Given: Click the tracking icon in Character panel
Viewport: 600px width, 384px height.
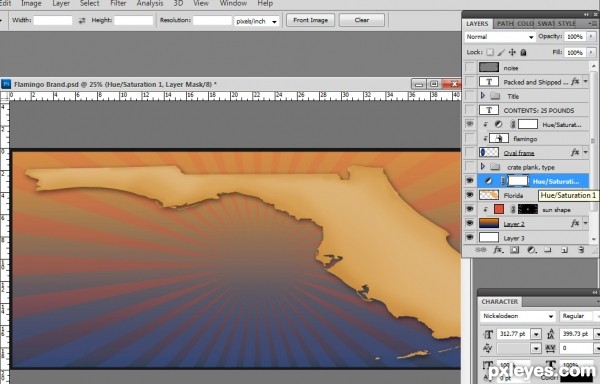Looking at the screenshot, I should click(x=551, y=348).
